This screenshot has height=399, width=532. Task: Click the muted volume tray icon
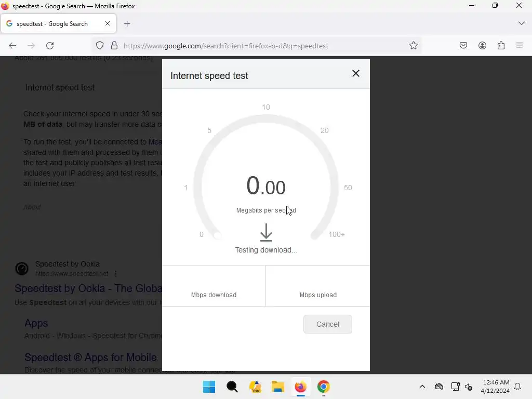(469, 387)
